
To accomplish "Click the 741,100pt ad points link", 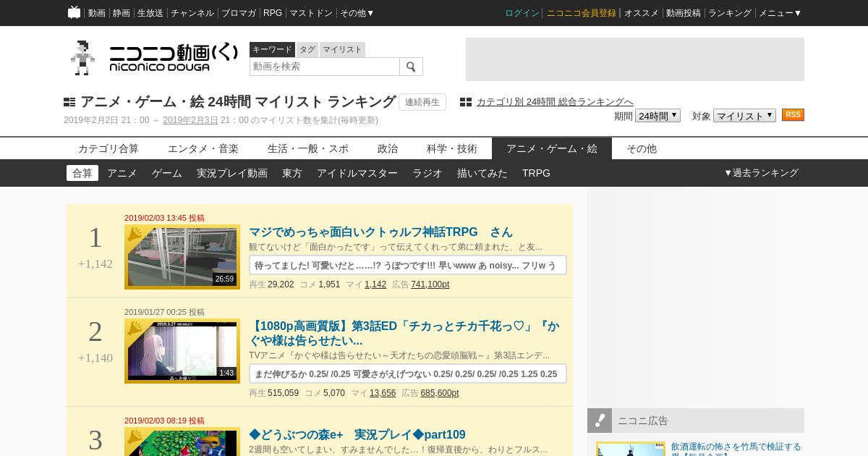I will [430, 284].
